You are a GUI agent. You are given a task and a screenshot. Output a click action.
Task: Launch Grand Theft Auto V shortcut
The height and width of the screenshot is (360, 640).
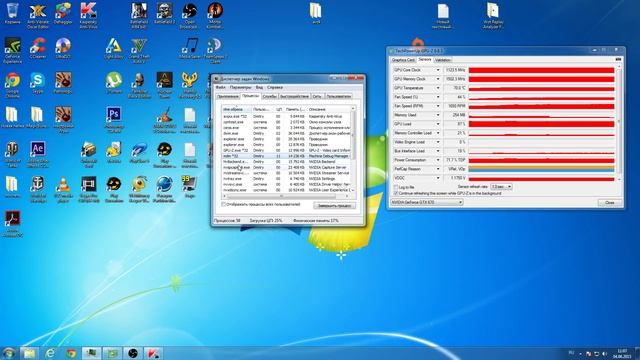coord(139,50)
